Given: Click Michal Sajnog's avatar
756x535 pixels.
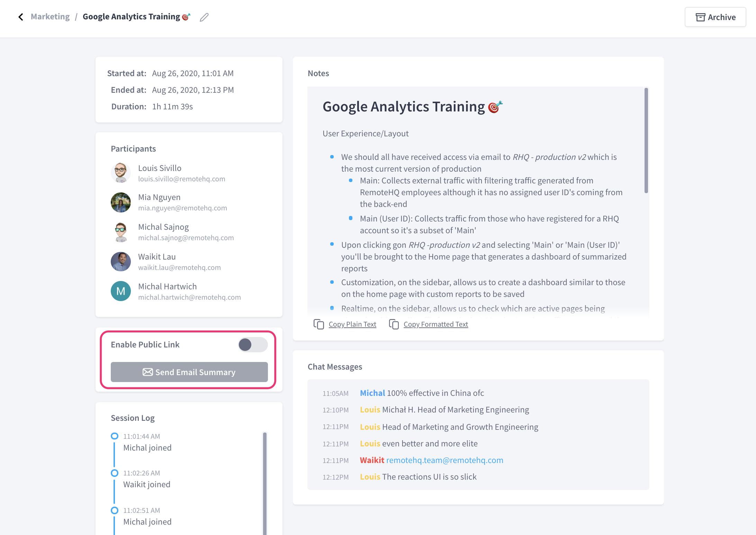Looking at the screenshot, I should tap(121, 232).
